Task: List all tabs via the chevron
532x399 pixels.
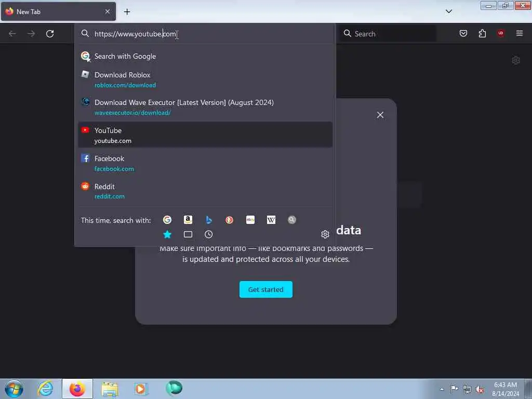Action: pos(449,11)
